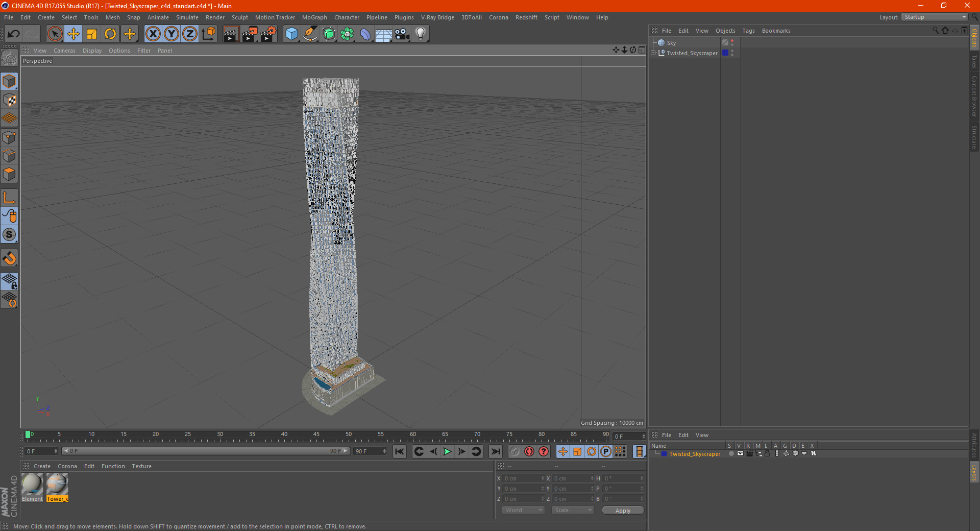The image size is (980, 531).
Task: Click the Apply coordinates button
Action: click(x=623, y=511)
